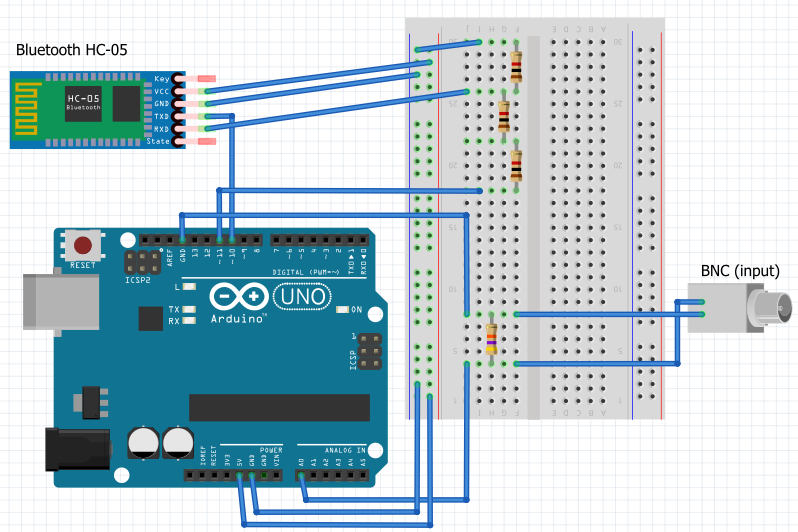Click the AREF pin on Arduino
The height and width of the screenshot is (532, 798).
click(170, 240)
